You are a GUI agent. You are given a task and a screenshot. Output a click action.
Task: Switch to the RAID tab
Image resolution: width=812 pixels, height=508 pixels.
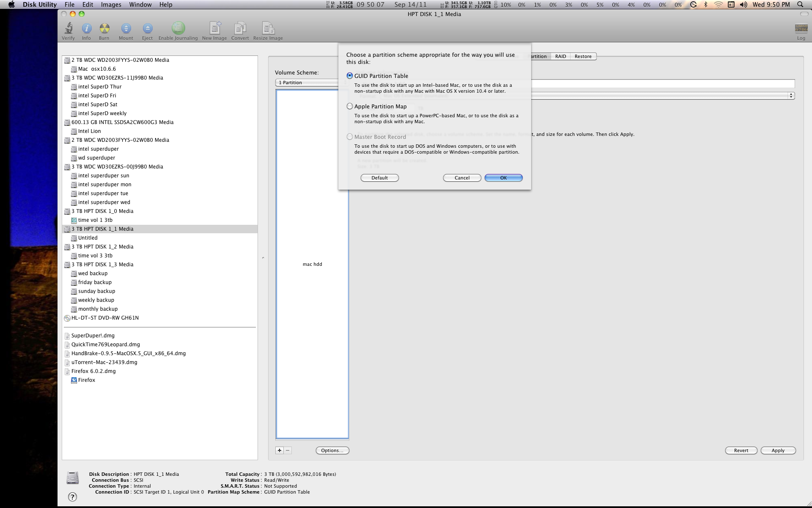coord(560,56)
